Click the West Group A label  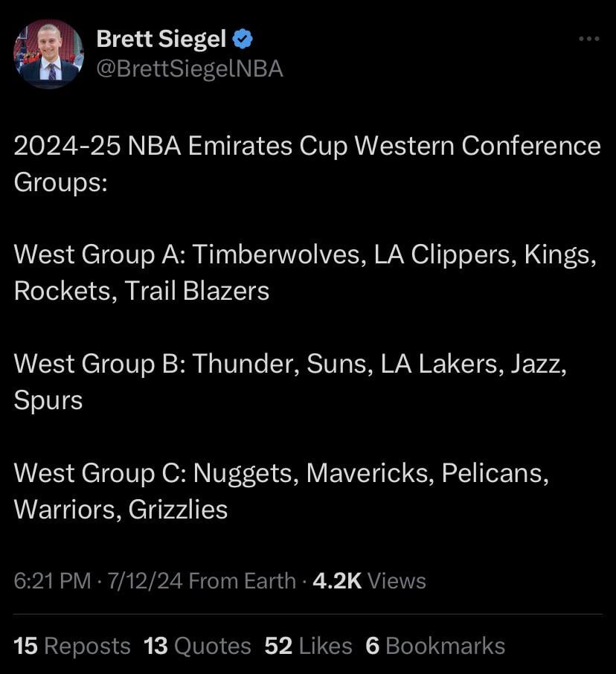click(x=101, y=254)
